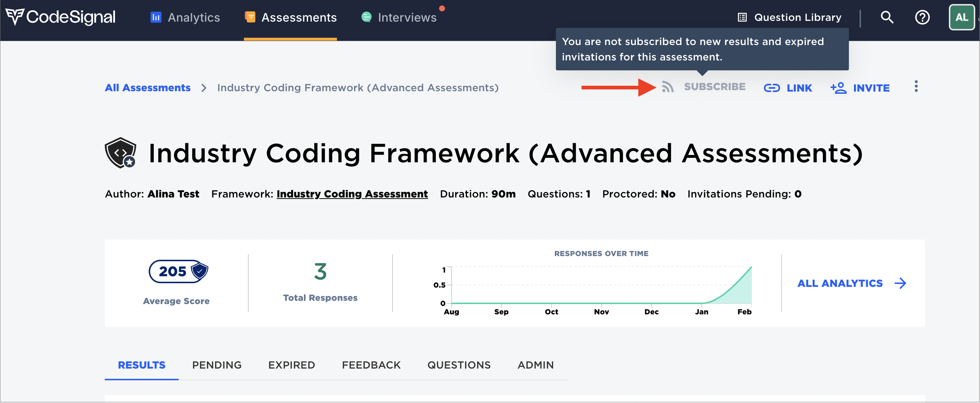
Task: Click breadcrumb text Industry Coding Framework
Action: pyautogui.click(x=358, y=88)
